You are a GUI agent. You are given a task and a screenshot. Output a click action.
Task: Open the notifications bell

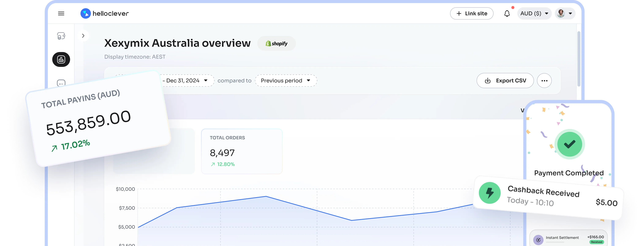point(507,13)
